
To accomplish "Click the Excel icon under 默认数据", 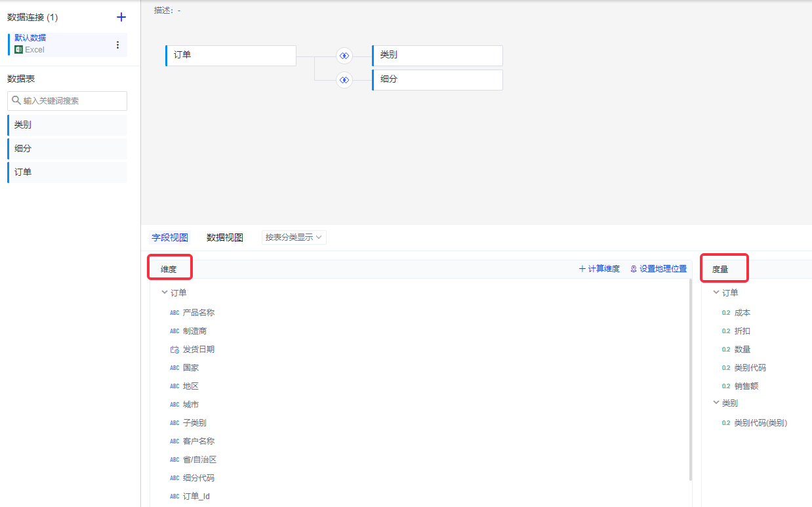I will click(x=18, y=50).
